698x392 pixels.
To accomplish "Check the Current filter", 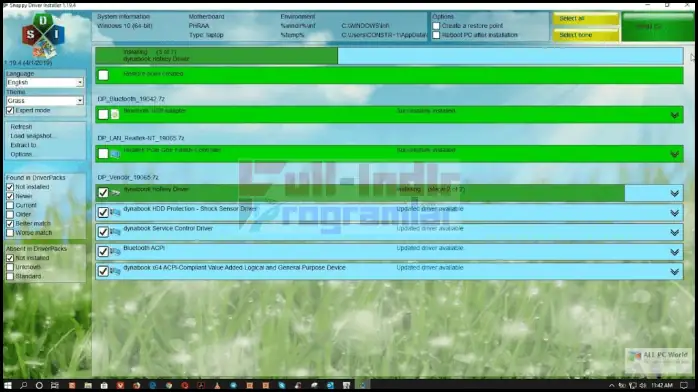I will coord(10,206).
